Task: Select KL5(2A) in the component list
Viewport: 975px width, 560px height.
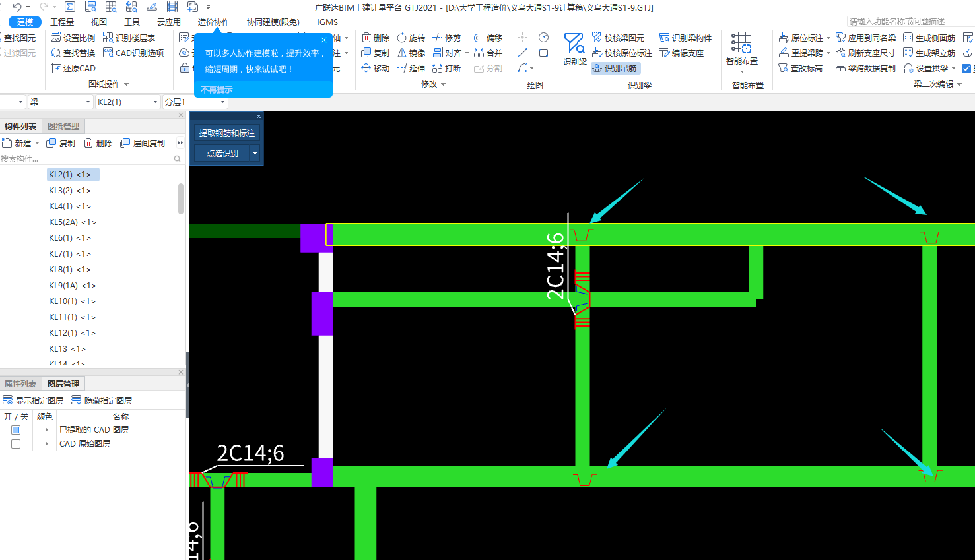Action: pyautogui.click(x=72, y=222)
